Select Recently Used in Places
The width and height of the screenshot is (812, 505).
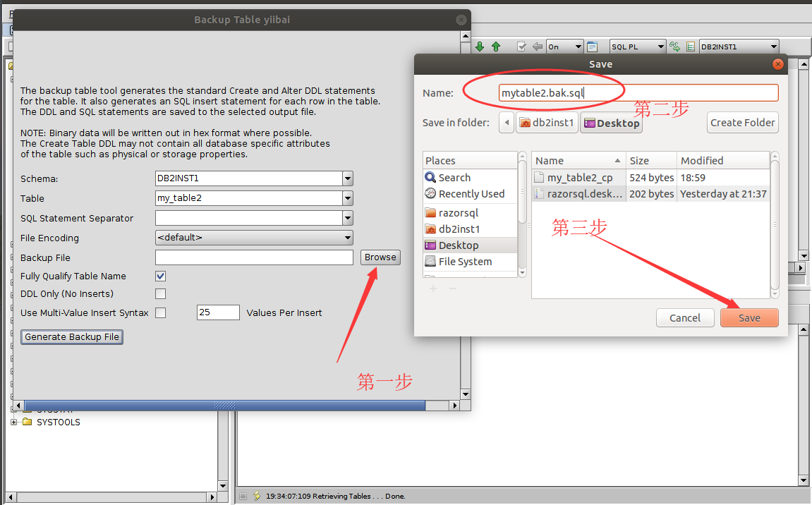tap(471, 194)
